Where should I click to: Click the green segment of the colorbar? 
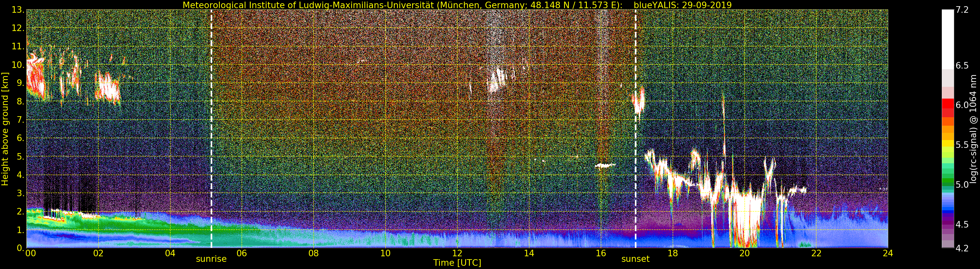coord(948,181)
